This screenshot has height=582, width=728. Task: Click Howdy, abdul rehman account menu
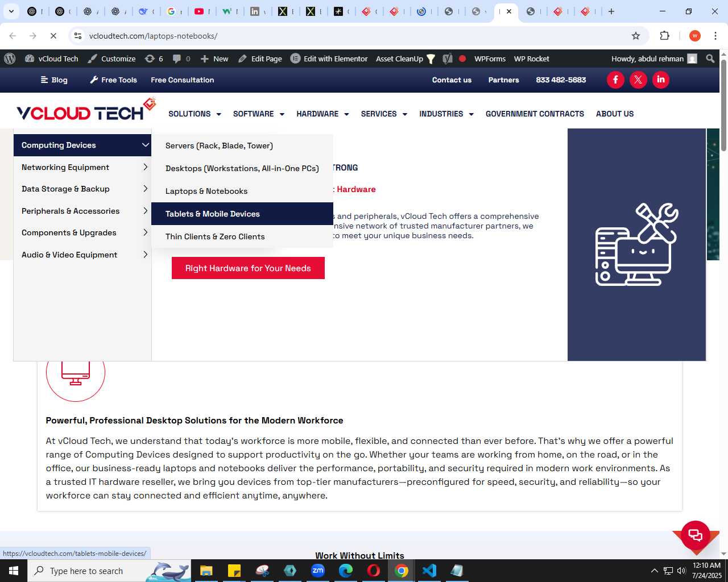pyautogui.click(x=654, y=59)
